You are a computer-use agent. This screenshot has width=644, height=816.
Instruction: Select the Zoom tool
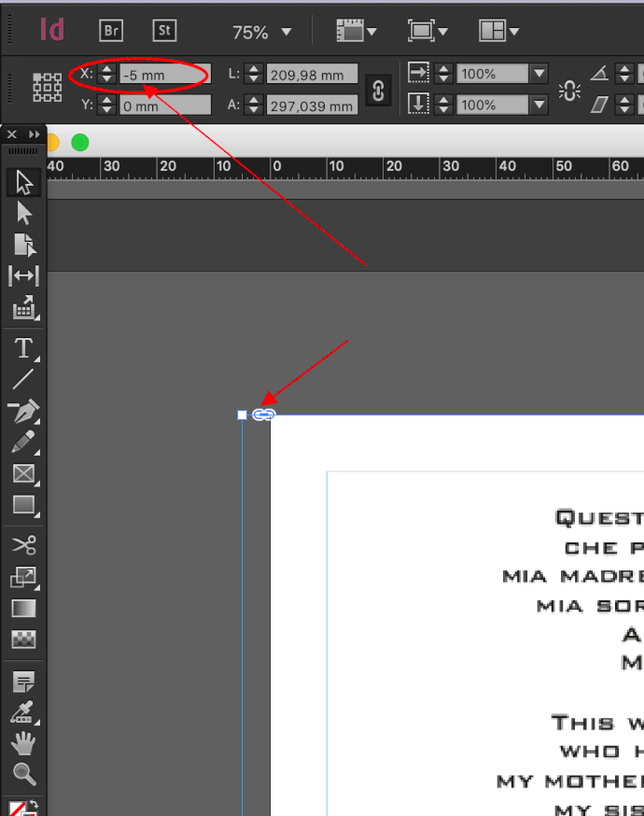[24, 774]
